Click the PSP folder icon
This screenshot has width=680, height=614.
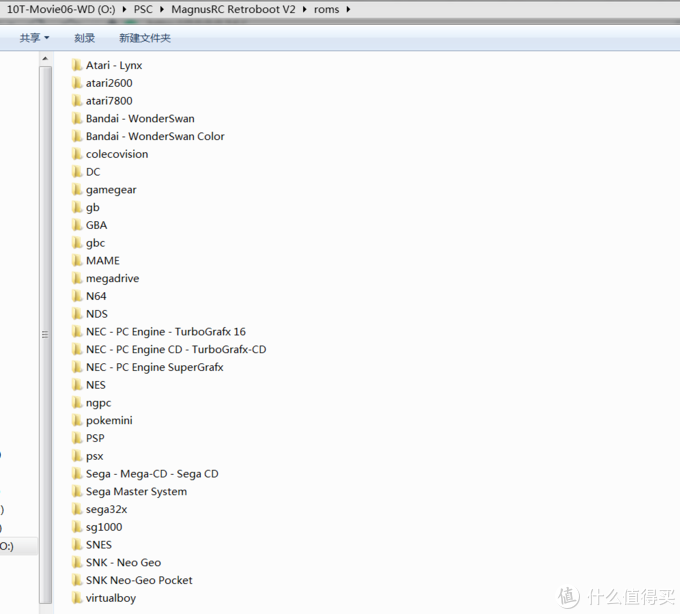point(77,438)
